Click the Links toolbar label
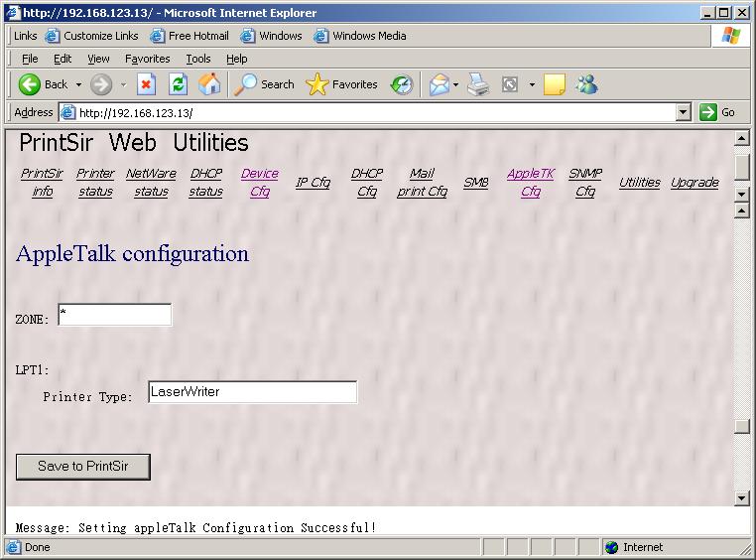This screenshot has height=560, width=756. click(x=25, y=36)
